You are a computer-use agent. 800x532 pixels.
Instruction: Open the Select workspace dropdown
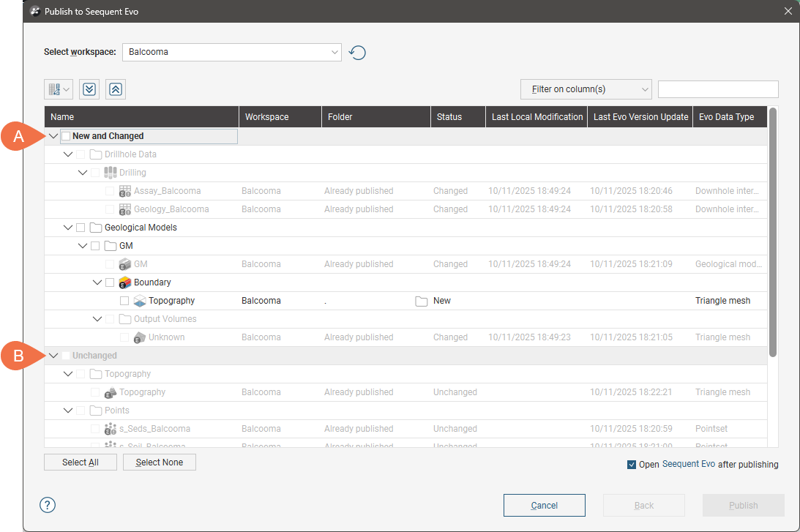(231, 52)
